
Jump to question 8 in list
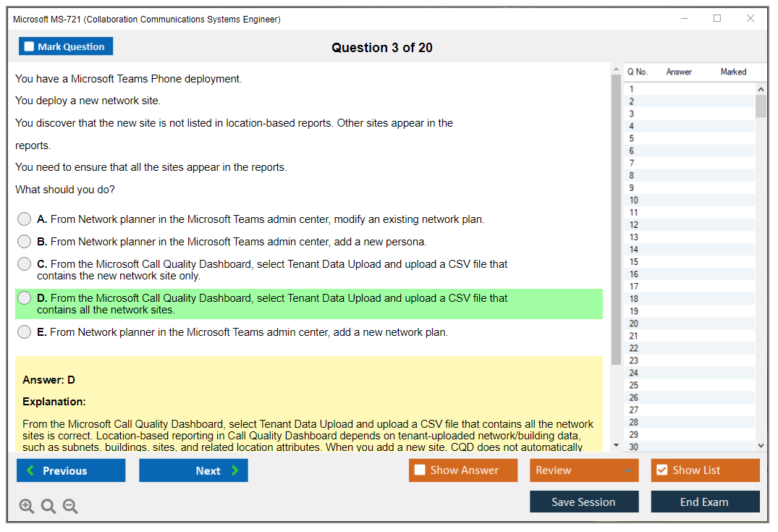690,176
